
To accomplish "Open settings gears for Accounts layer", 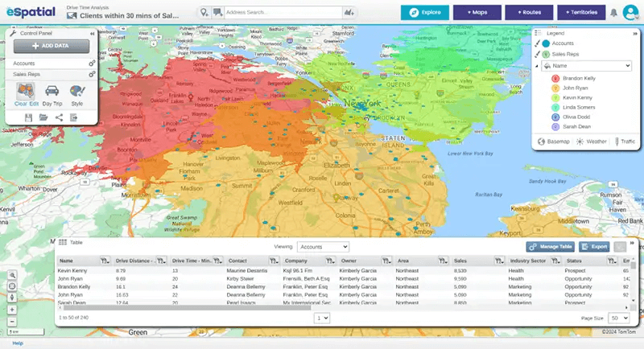I will (92, 62).
